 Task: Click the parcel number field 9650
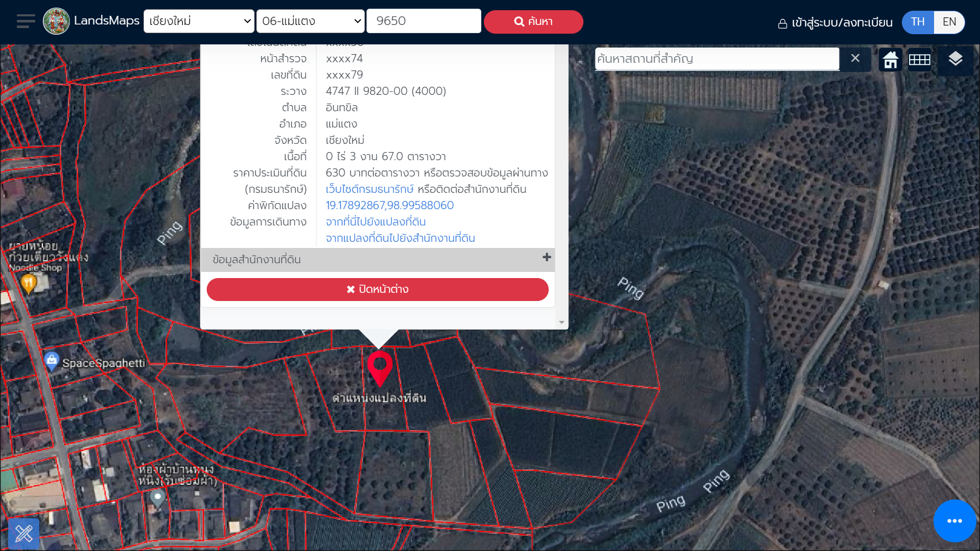point(424,21)
